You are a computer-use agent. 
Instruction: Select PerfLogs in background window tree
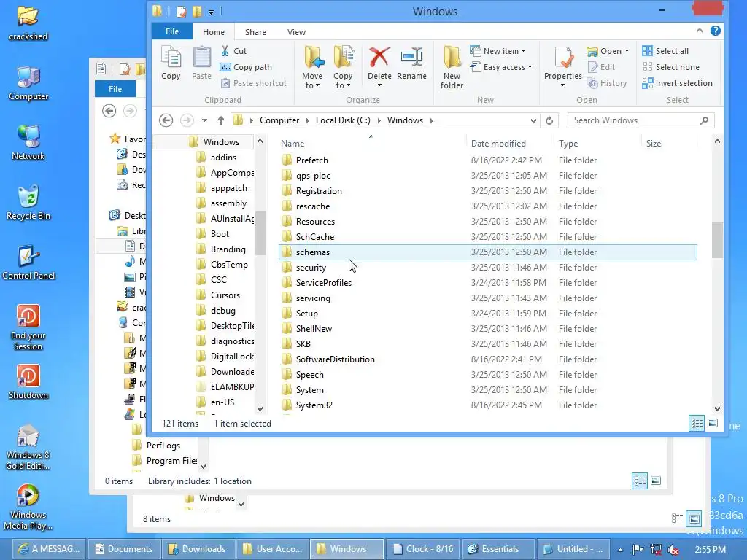pyautogui.click(x=163, y=446)
